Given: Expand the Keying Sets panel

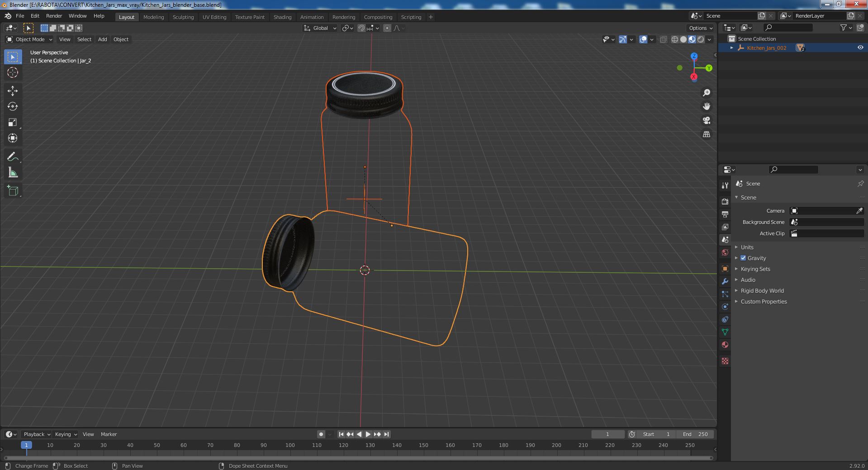Looking at the screenshot, I should pyautogui.click(x=755, y=269).
